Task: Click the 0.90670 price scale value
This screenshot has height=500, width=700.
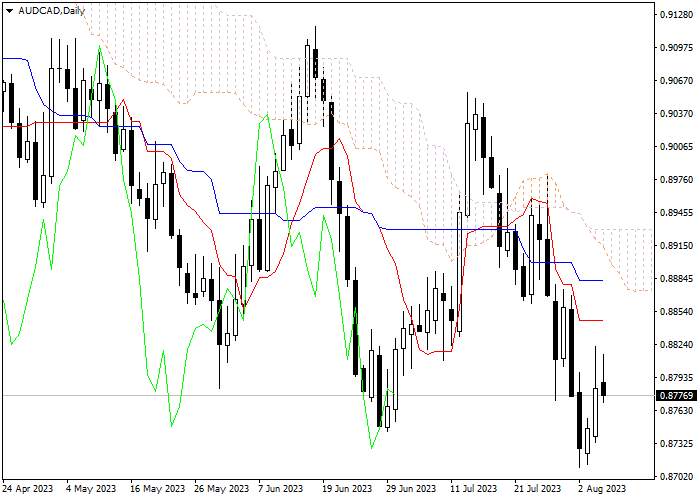Action: 678,80
